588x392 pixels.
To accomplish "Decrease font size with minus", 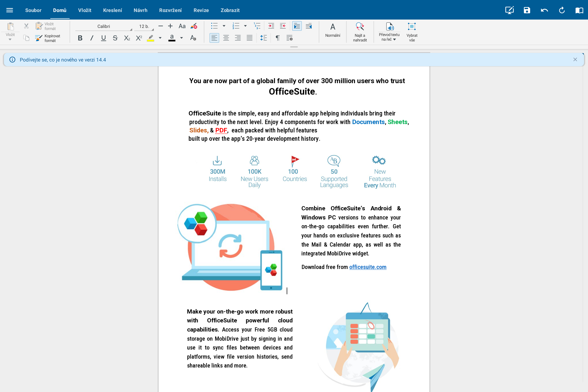I will 161,26.
